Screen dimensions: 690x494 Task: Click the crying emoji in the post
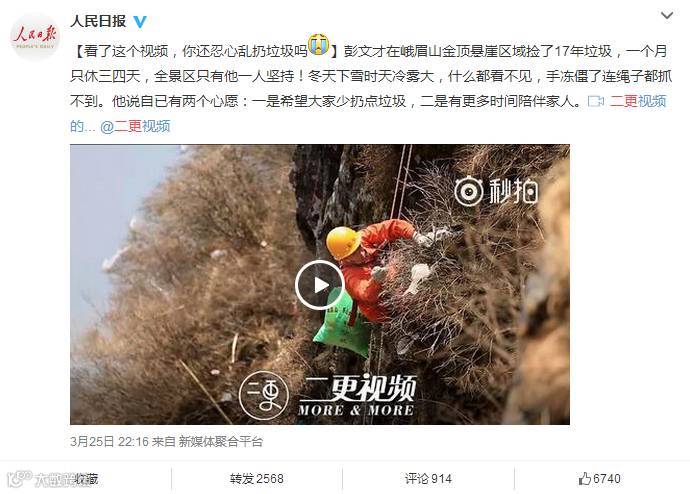pyautogui.click(x=319, y=44)
